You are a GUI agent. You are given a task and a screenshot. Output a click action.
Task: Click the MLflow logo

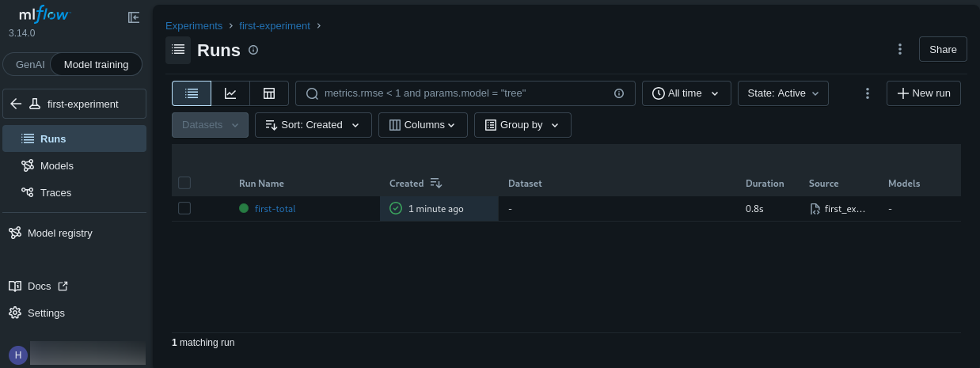(x=44, y=15)
